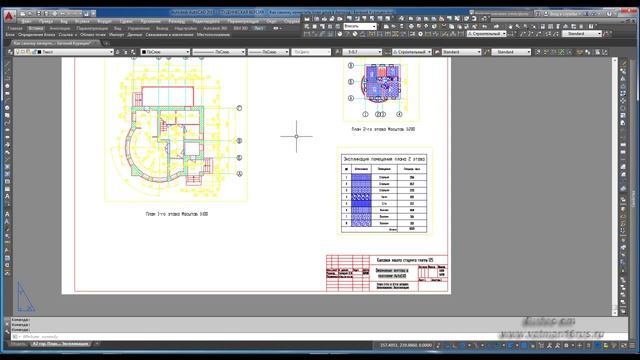Viewport: 640px width, 360px height.
Task: Open the Импорт ribbon panel
Action: point(116,35)
